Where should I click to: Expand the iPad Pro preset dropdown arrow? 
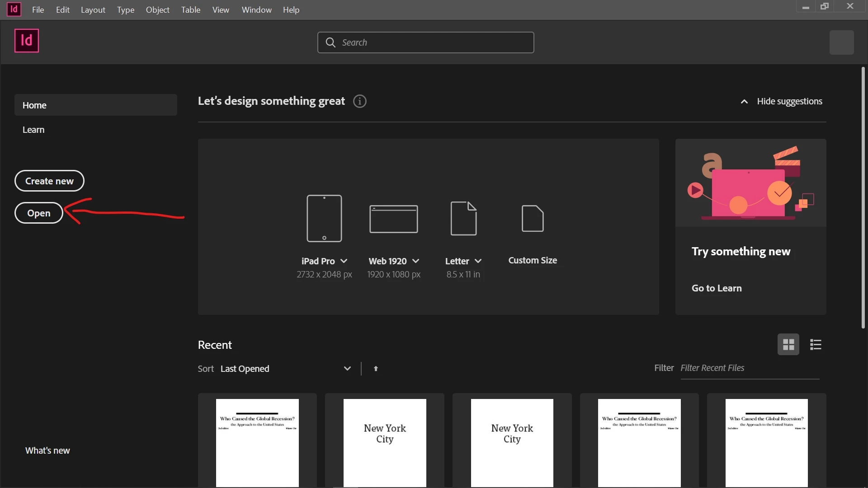344,261
